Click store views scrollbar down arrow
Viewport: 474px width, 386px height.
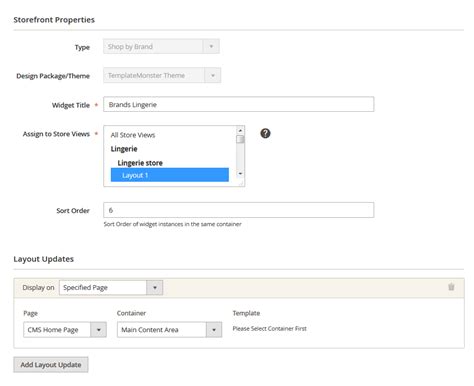240,173
